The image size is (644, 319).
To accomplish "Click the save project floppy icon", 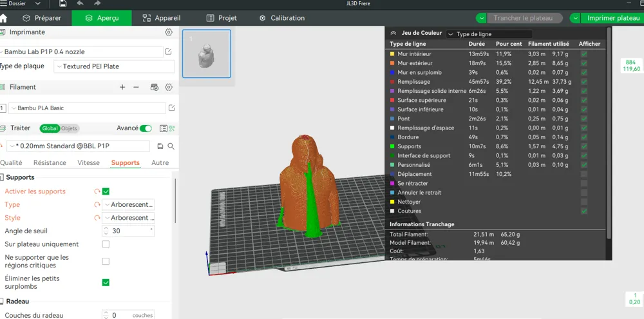I will click(62, 4).
